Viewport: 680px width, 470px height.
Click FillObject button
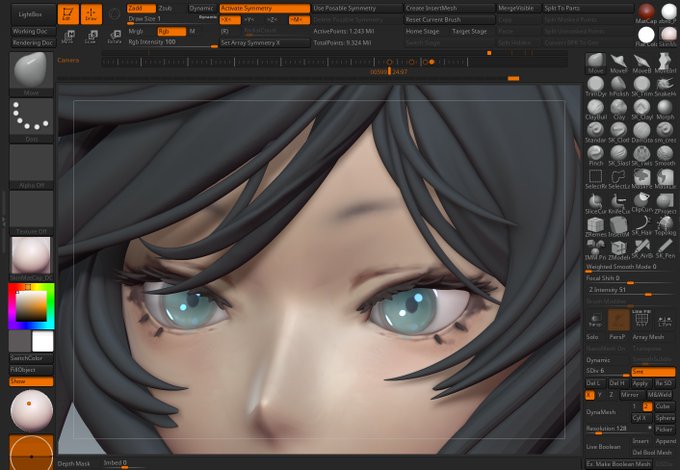coord(31,370)
